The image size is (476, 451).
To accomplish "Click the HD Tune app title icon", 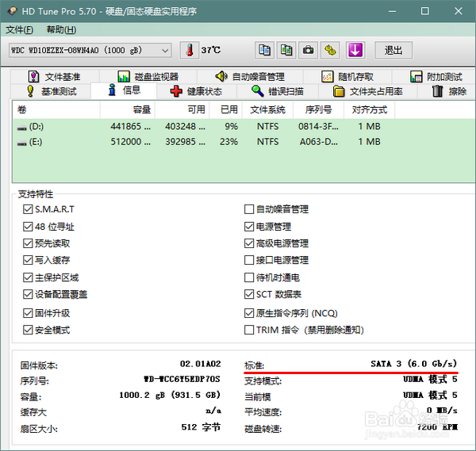I will (13, 11).
